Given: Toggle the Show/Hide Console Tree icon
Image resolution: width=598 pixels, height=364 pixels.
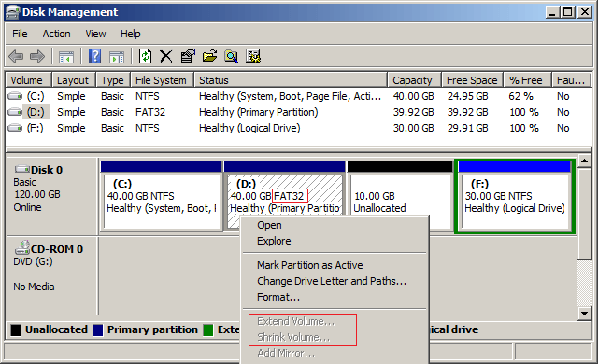Looking at the screenshot, I should [66, 57].
